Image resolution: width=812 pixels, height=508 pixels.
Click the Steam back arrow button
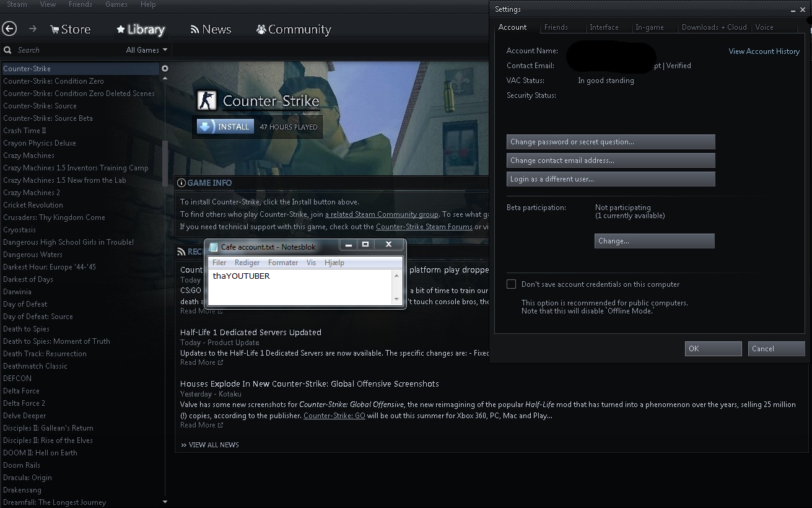tap(9, 28)
